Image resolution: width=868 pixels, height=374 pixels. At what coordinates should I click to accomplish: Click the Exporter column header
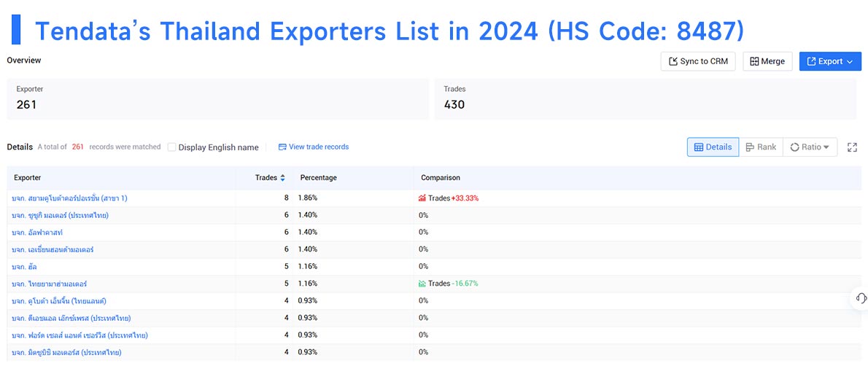28,178
